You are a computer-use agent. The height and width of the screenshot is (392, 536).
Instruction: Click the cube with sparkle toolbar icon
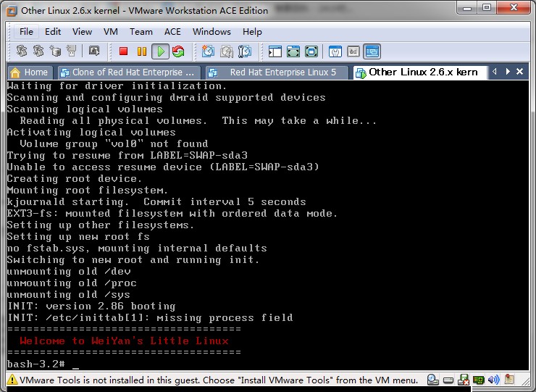(x=55, y=51)
